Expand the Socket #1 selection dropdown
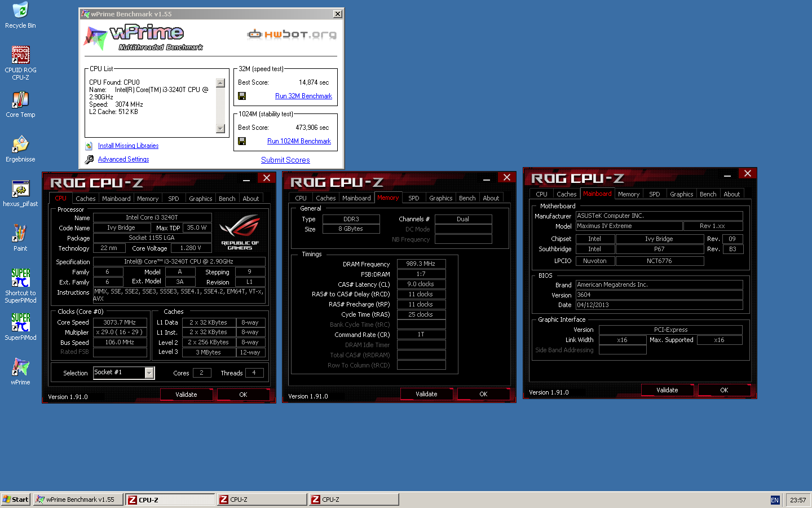 point(149,373)
